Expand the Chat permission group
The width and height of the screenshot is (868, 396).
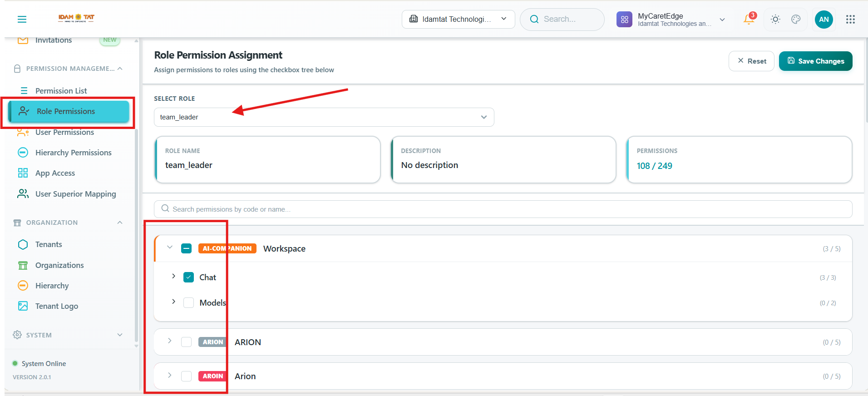click(x=173, y=276)
